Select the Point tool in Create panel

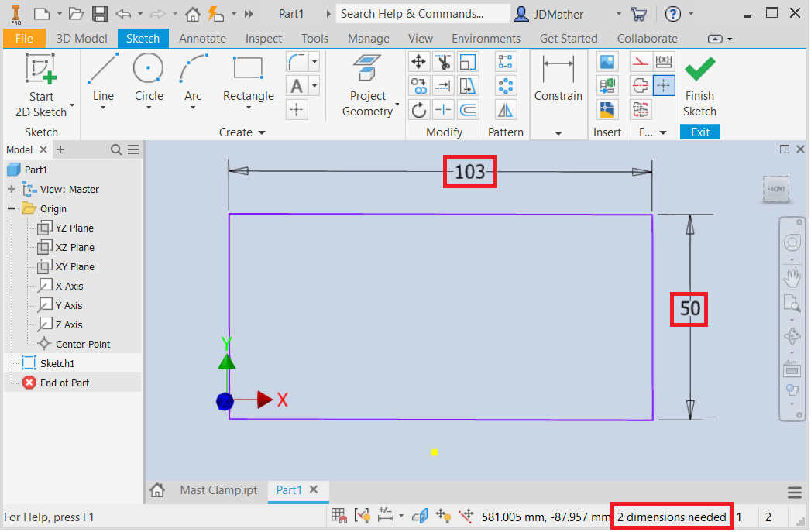click(297, 109)
